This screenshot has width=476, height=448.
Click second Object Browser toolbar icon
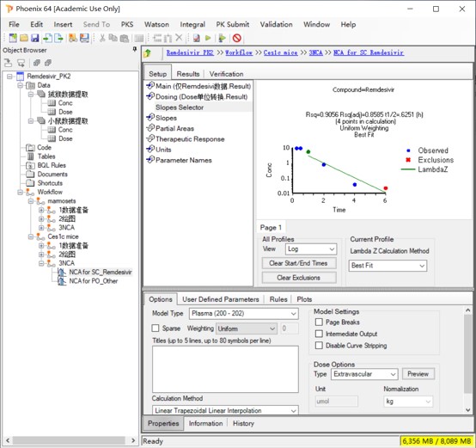pos(21,63)
